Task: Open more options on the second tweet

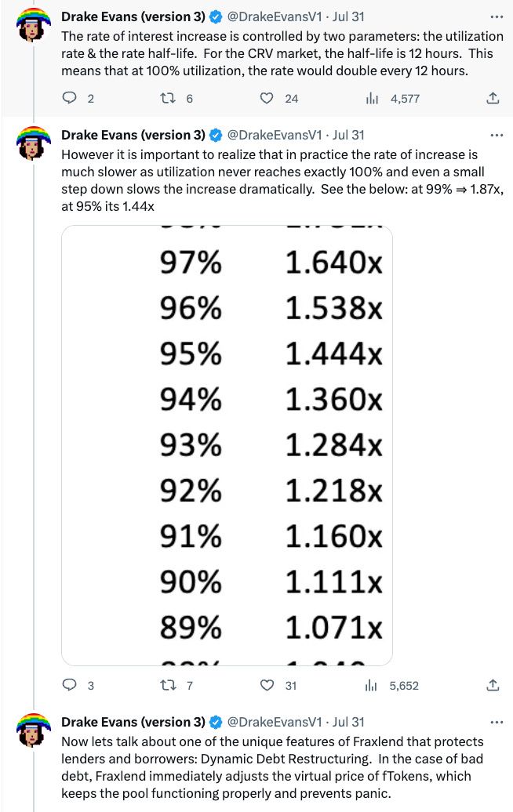Action: pyautogui.click(x=497, y=135)
